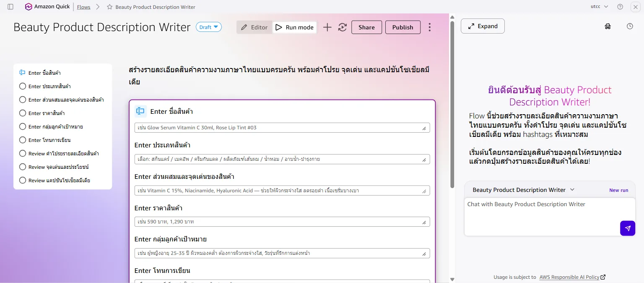Click the กลุ่มลูกค้าเป้าหมาย input field
Screen dimensions: 644x283
(282, 253)
